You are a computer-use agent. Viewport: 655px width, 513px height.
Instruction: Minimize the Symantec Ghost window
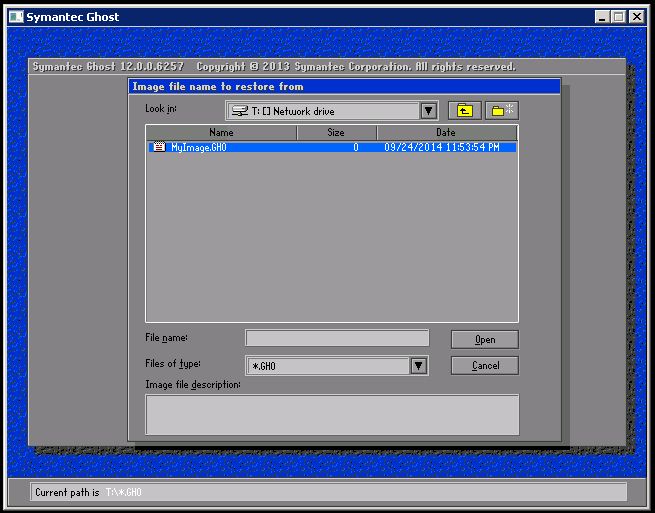click(x=602, y=17)
